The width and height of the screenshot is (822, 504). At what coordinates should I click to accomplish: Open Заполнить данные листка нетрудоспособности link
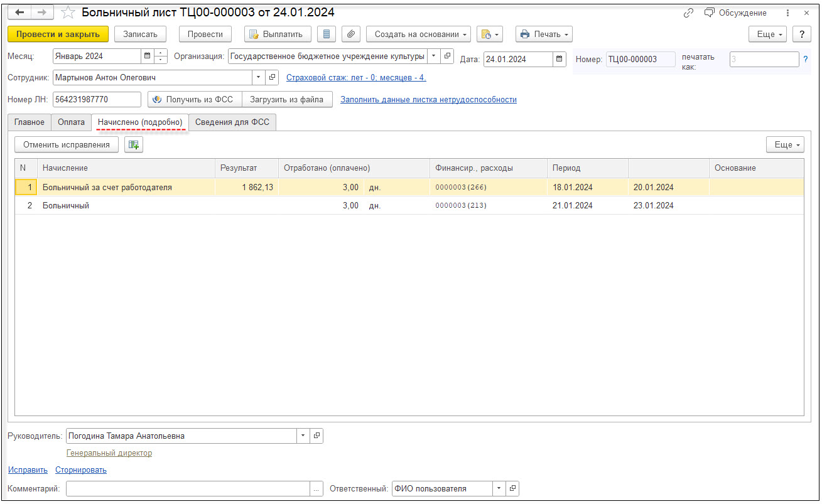(428, 99)
